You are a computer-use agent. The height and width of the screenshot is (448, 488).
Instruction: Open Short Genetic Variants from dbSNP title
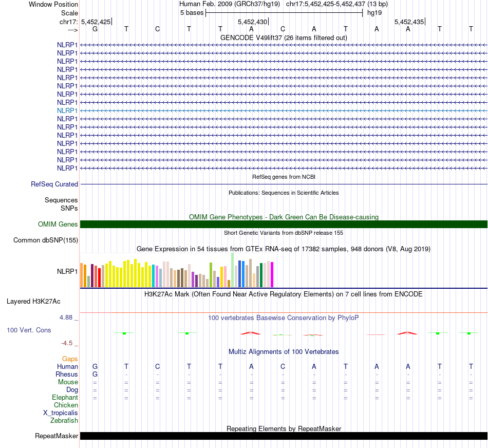(x=284, y=233)
